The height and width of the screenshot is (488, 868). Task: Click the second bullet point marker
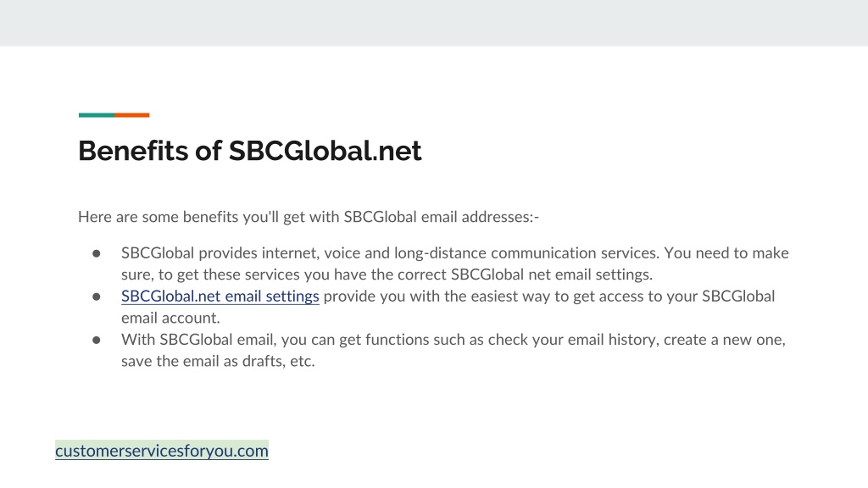pos(97,297)
